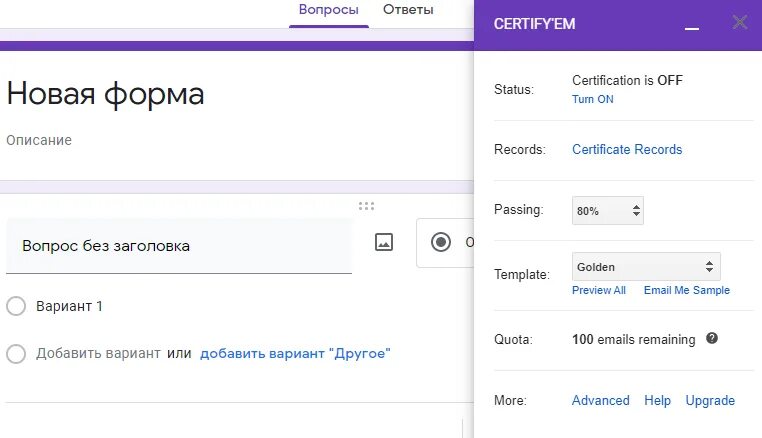
Task: Click the radio icon in the question type selector
Action: coord(441,242)
